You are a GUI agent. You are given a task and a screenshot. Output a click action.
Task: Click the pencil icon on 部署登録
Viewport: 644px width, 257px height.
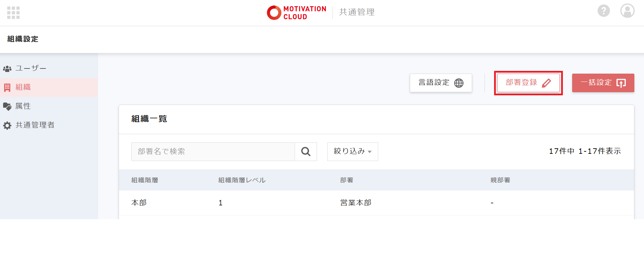point(546,83)
